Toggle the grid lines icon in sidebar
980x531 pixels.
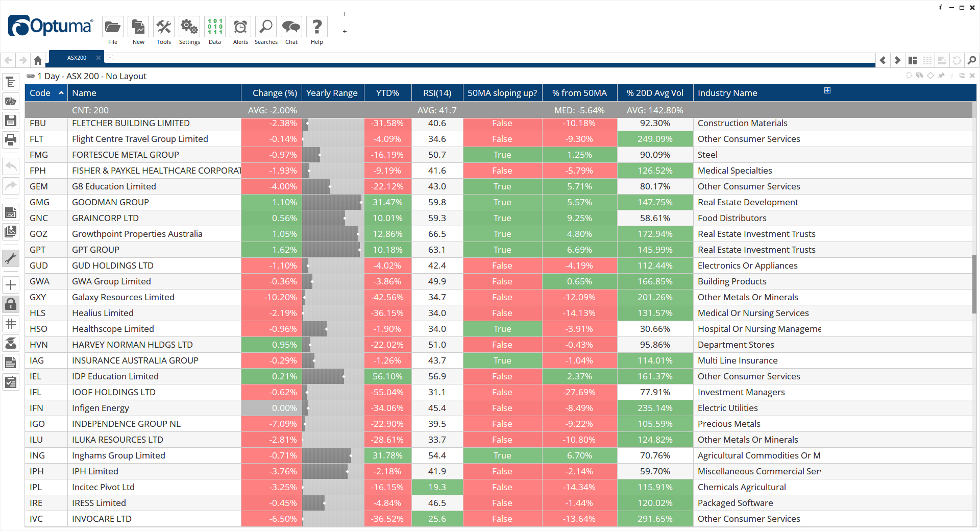(11, 324)
